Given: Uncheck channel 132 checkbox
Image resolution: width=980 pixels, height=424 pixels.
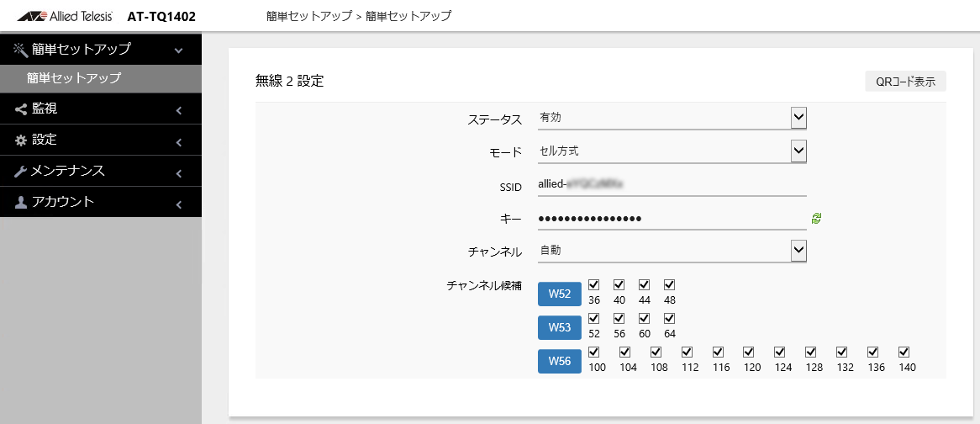Looking at the screenshot, I should click(x=842, y=352).
